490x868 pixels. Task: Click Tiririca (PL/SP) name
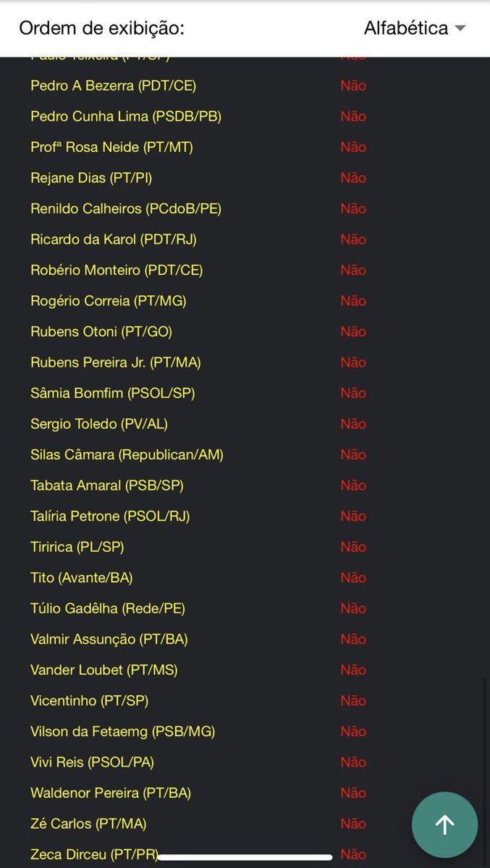tap(77, 547)
